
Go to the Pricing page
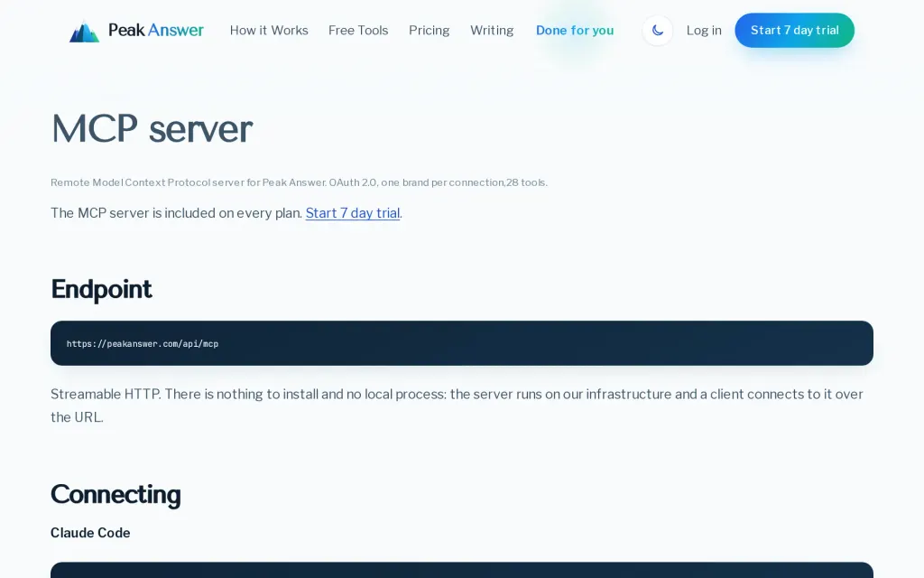click(x=429, y=30)
